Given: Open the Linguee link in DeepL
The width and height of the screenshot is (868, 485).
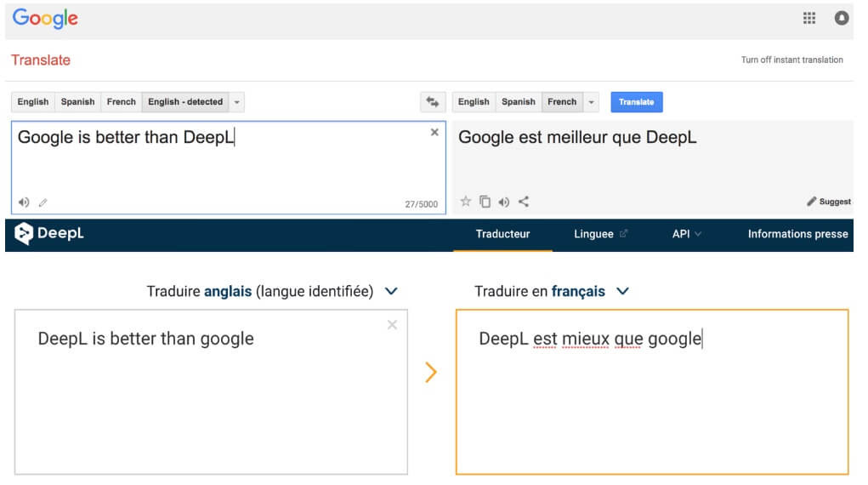Looking at the screenshot, I should [600, 234].
